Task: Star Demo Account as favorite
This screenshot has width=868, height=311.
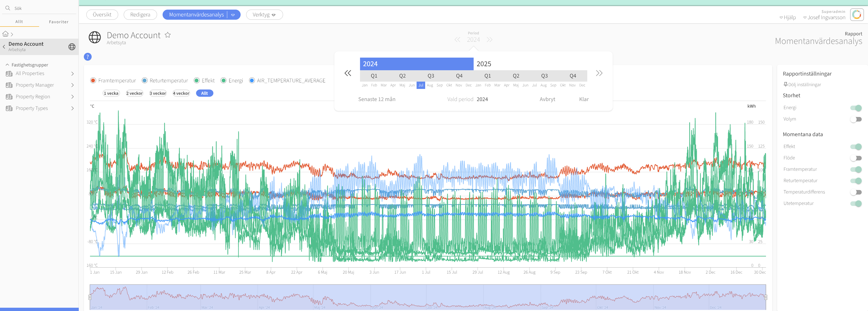Action: click(x=167, y=35)
